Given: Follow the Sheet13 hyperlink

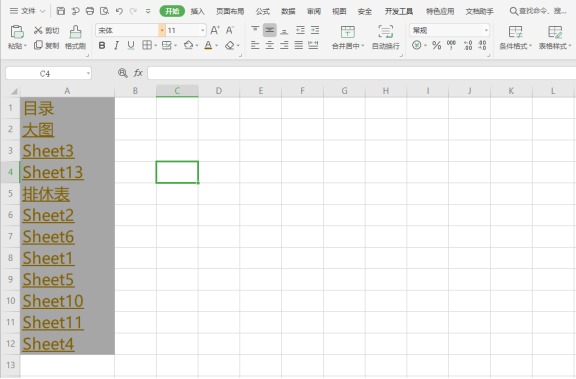Looking at the screenshot, I should [x=53, y=172].
